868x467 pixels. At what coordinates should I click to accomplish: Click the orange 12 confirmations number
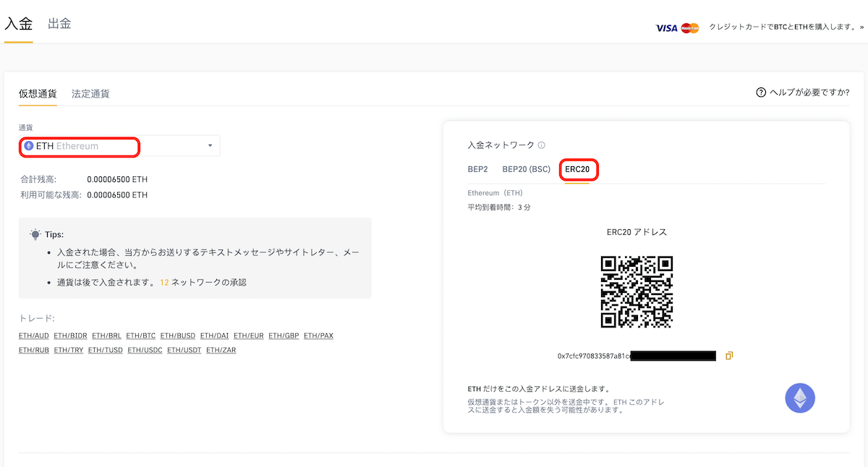click(x=164, y=283)
